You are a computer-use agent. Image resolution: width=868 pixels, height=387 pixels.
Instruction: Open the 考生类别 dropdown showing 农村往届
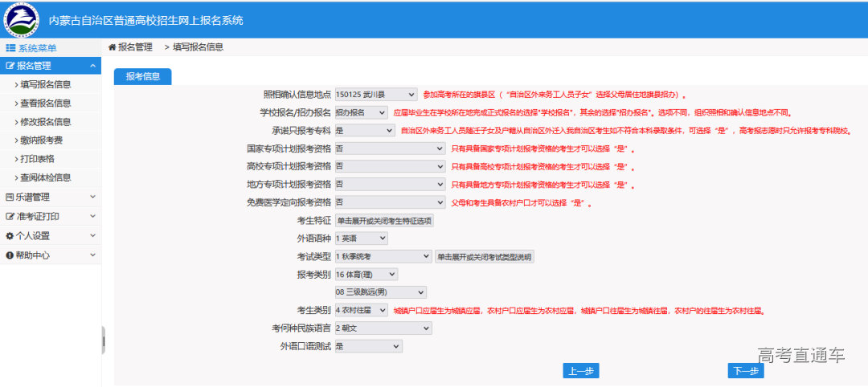[x=362, y=311]
